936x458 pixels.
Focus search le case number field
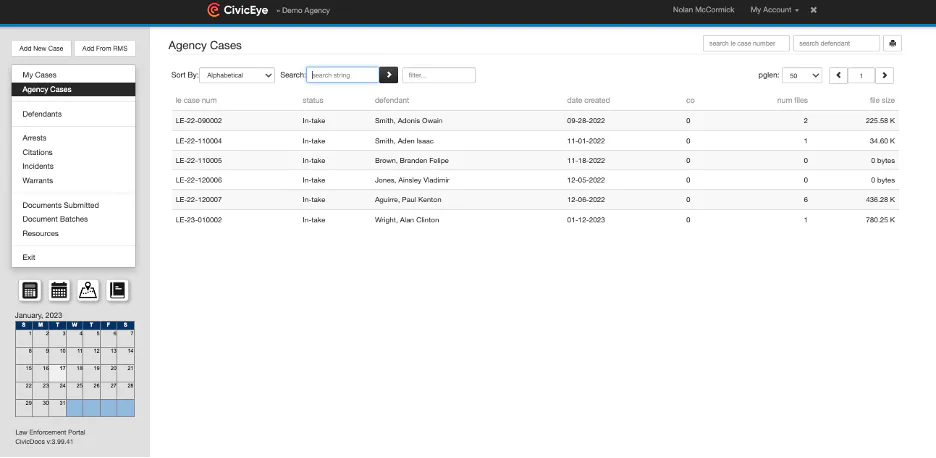(x=746, y=44)
